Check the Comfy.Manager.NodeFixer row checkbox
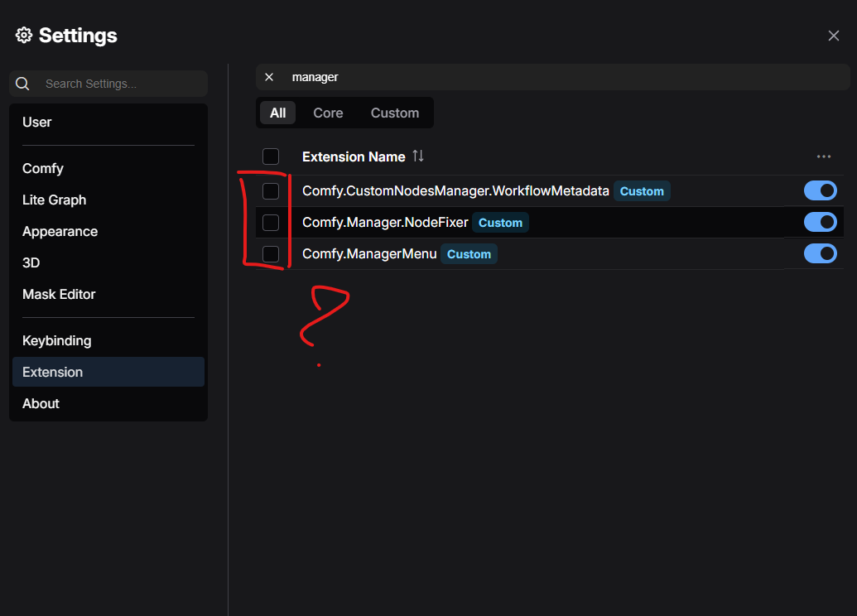The width and height of the screenshot is (857, 616). [271, 223]
